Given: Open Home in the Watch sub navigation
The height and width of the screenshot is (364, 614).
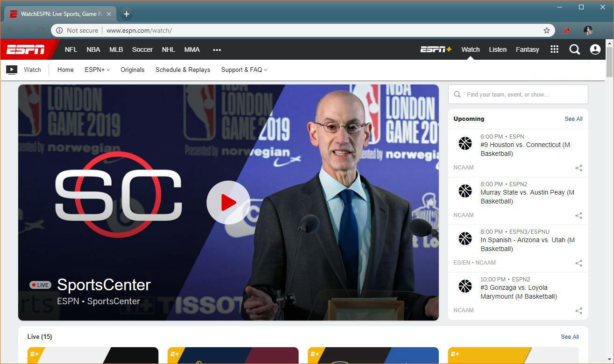Looking at the screenshot, I should coord(65,70).
